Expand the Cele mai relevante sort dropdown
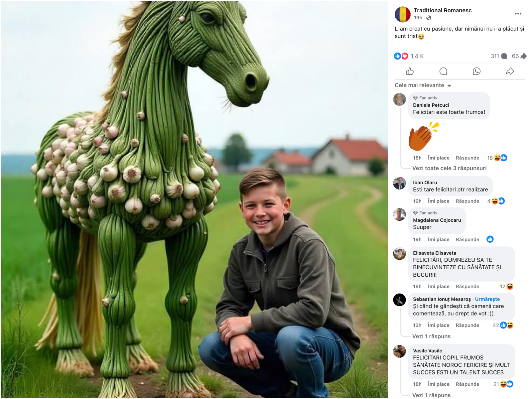 coord(423,85)
